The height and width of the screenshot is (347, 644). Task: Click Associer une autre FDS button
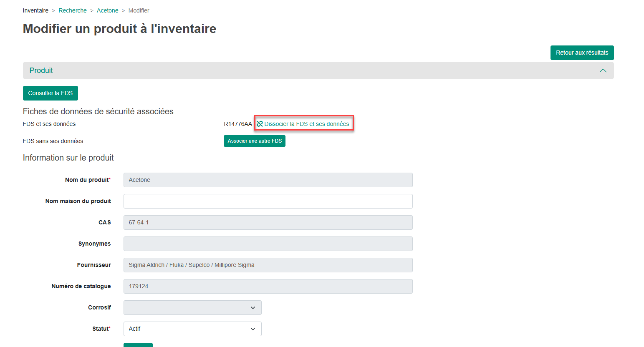pos(255,141)
